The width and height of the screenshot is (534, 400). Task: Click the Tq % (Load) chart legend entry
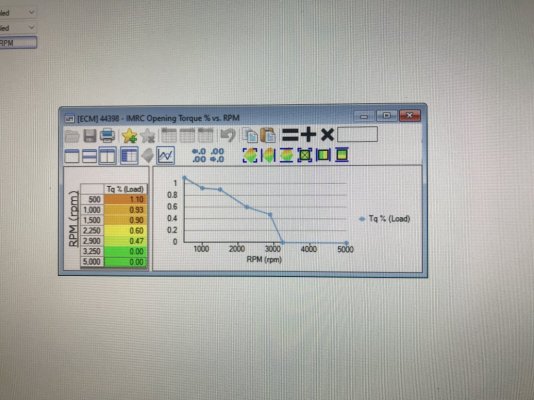click(x=385, y=219)
